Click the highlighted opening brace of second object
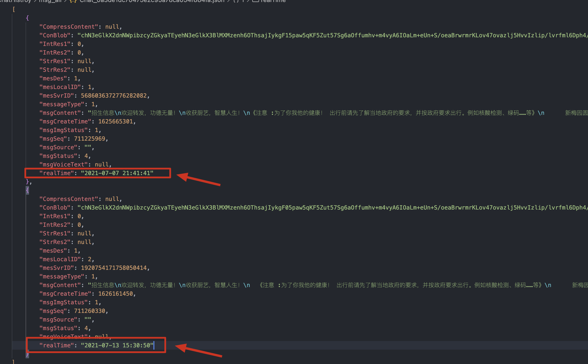Image resolution: width=588 pixels, height=364 pixels. coord(27,190)
